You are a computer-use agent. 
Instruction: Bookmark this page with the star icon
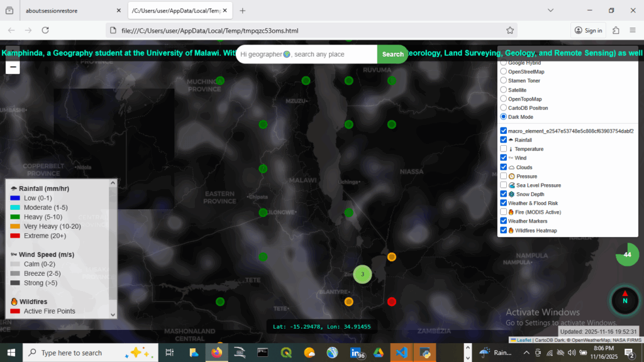pyautogui.click(x=510, y=30)
